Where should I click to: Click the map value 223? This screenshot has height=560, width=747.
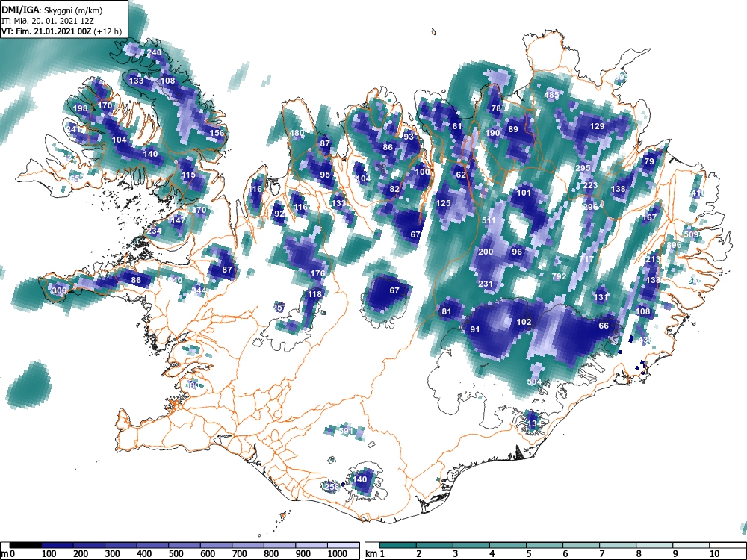coord(590,185)
